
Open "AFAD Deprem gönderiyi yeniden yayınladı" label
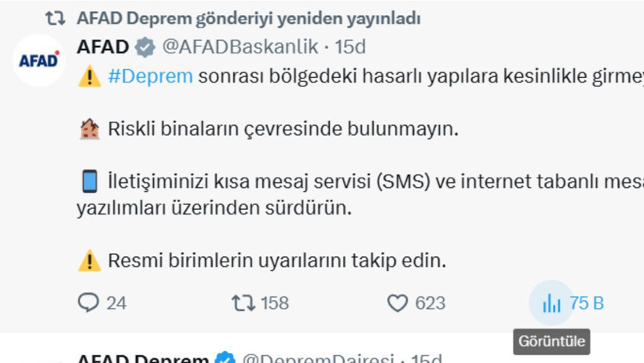[248, 18]
